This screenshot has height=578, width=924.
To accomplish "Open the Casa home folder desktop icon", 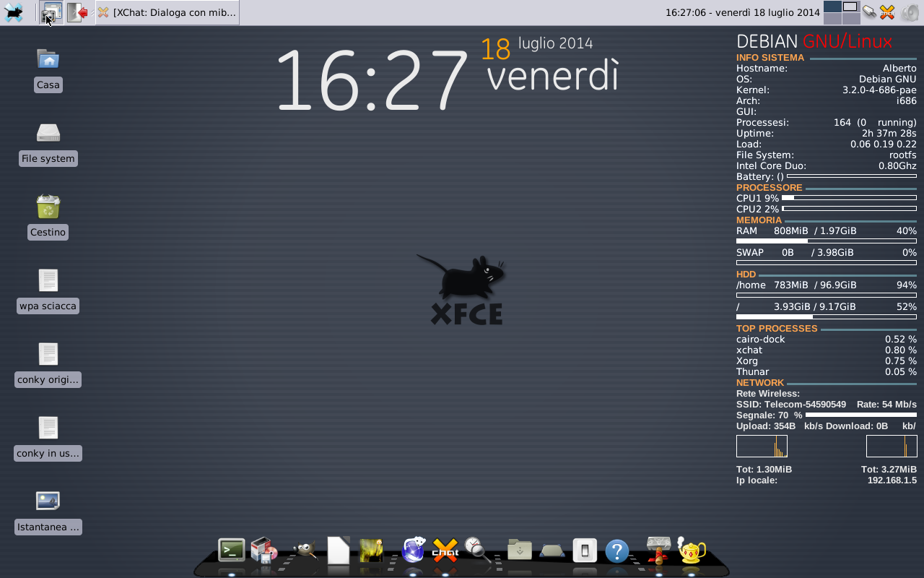I will [48, 69].
